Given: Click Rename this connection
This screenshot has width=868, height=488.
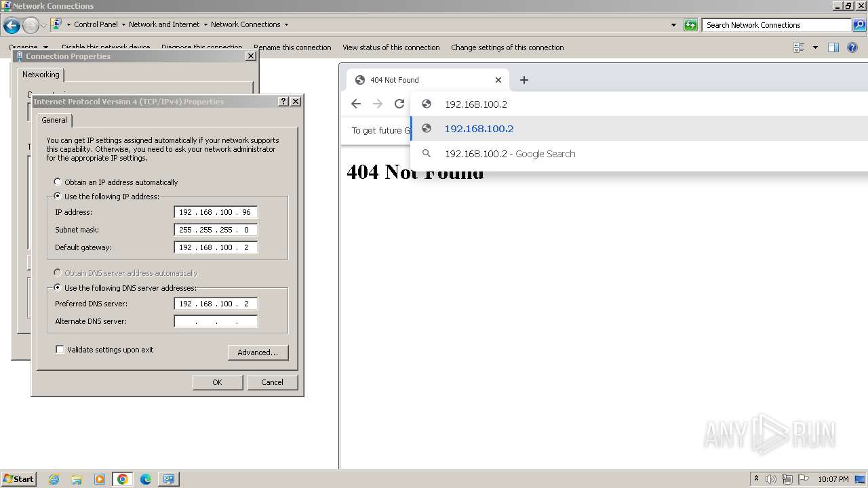Looking at the screenshot, I should pyautogui.click(x=292, y=47).
